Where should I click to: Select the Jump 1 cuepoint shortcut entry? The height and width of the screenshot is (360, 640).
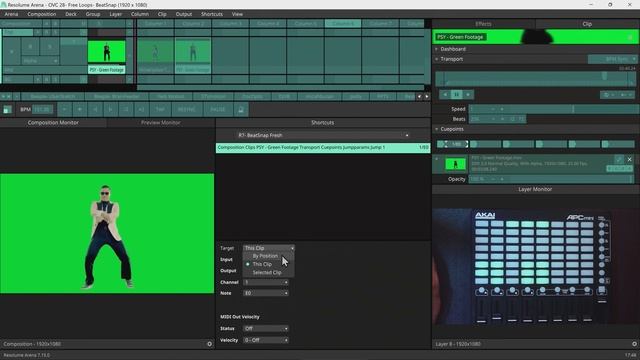pyautogui.click(x=322, y=147)
